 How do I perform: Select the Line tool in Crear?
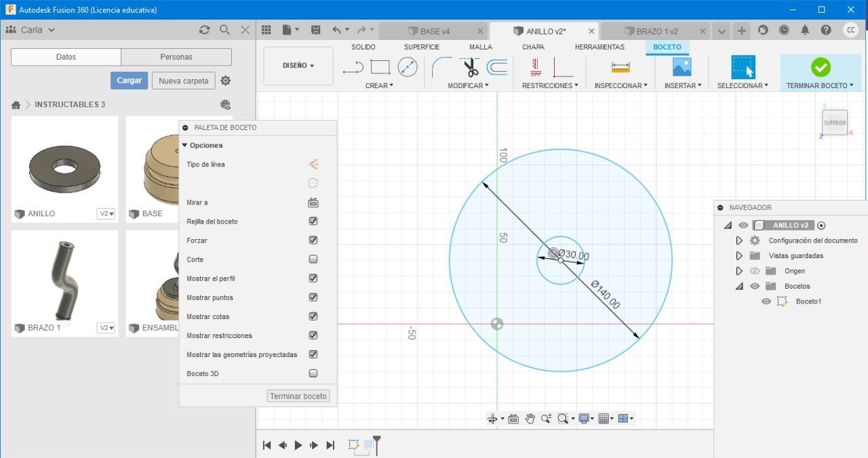353,67
